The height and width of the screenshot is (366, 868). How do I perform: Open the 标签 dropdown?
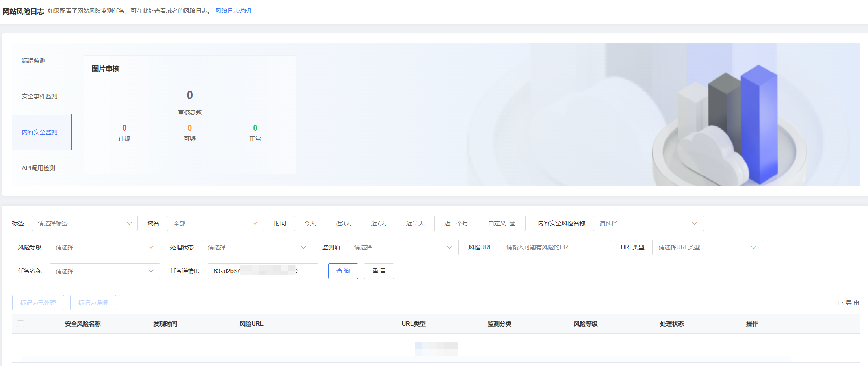point(85,223)
